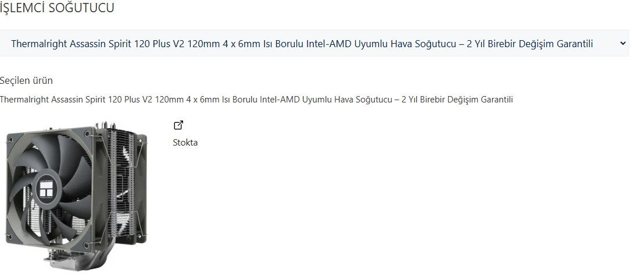Open the Thermalright Assassin Spirit combo box

point(314,44)
